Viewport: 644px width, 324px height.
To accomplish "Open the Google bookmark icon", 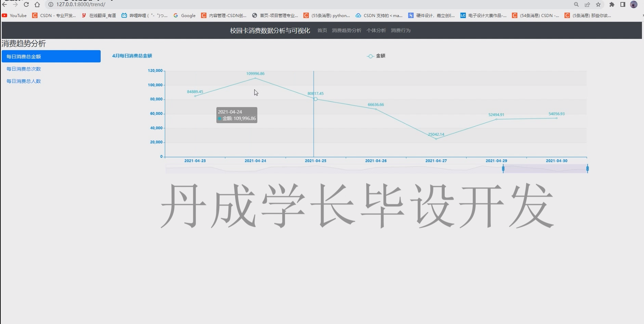I will click(176, 15).
